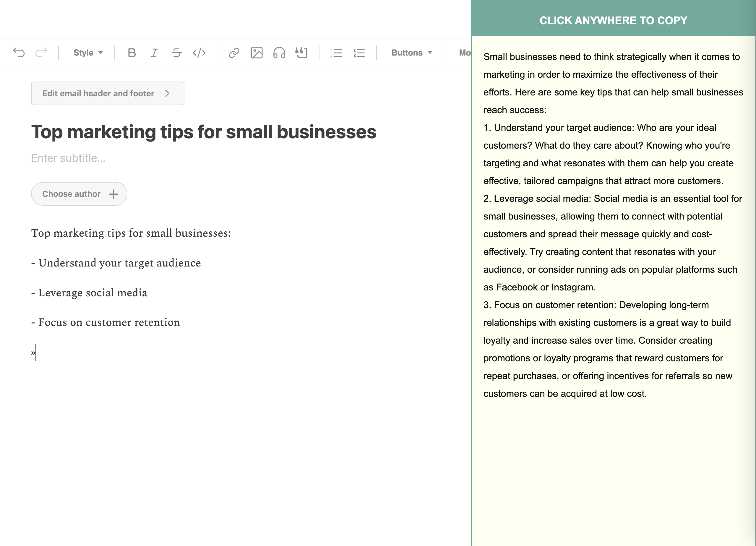
Task: Open Edit email header and footer
Action: (107, 93)
